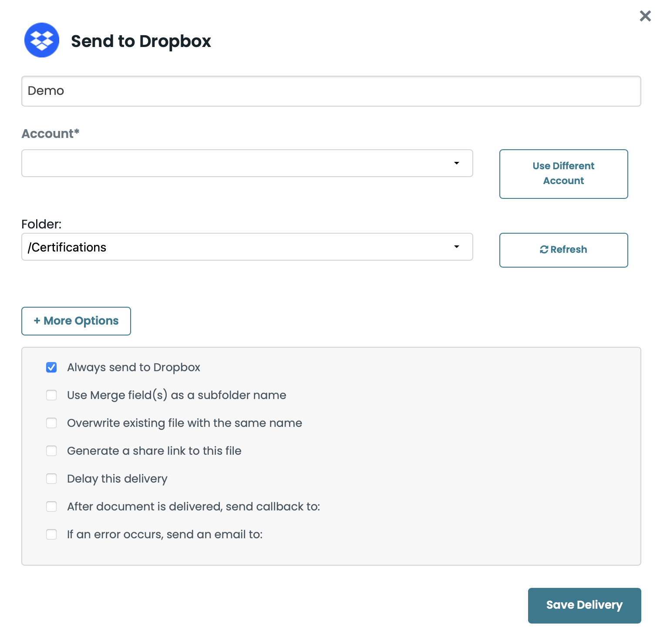This screenshot has width=660, height=644.
Task: Click the dropdown arrow on the Folder field
Action: (456, 247)
